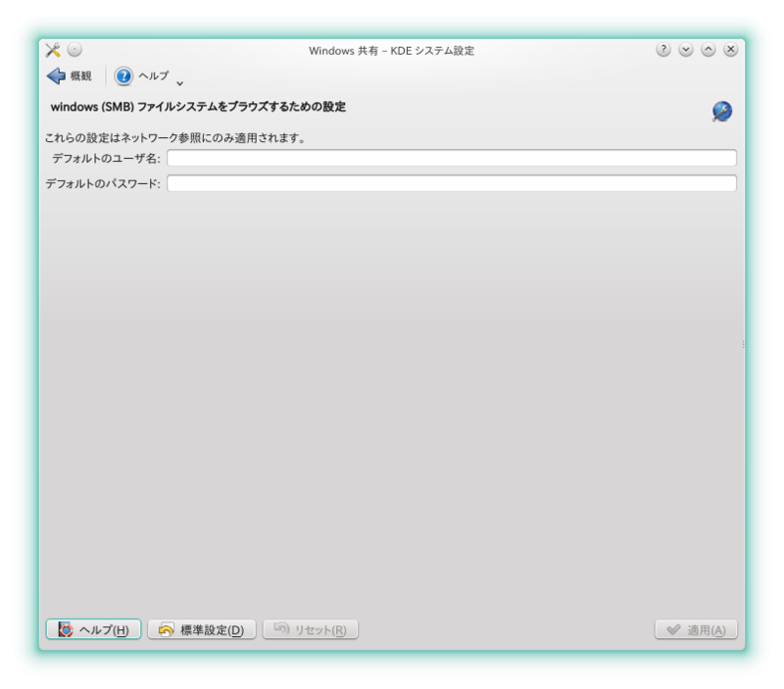
Task: Toggle the round pin button in the title bar
Action: pyautogui.click(x=74, y=50)
